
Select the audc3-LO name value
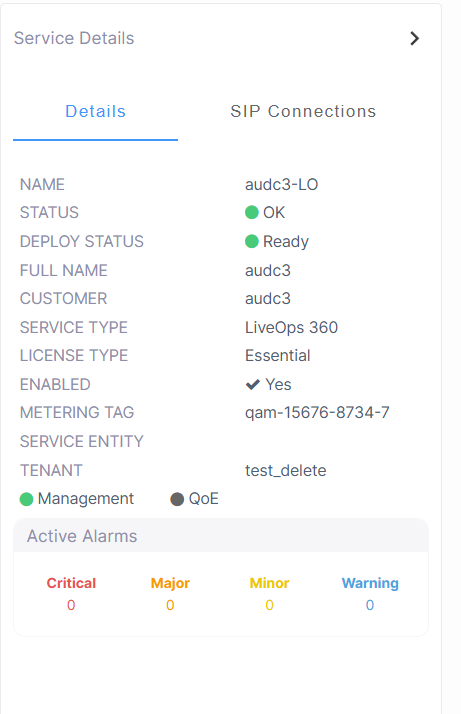point(282,184)
